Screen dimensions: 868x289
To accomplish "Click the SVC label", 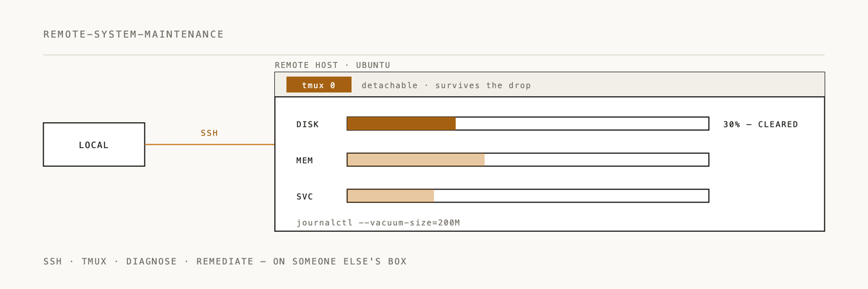I will tap(305, 197).
